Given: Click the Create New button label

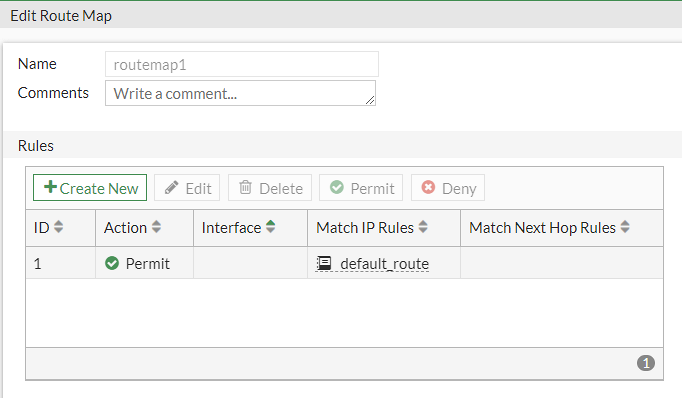Looking at the screenshot, I should [99, 188].
